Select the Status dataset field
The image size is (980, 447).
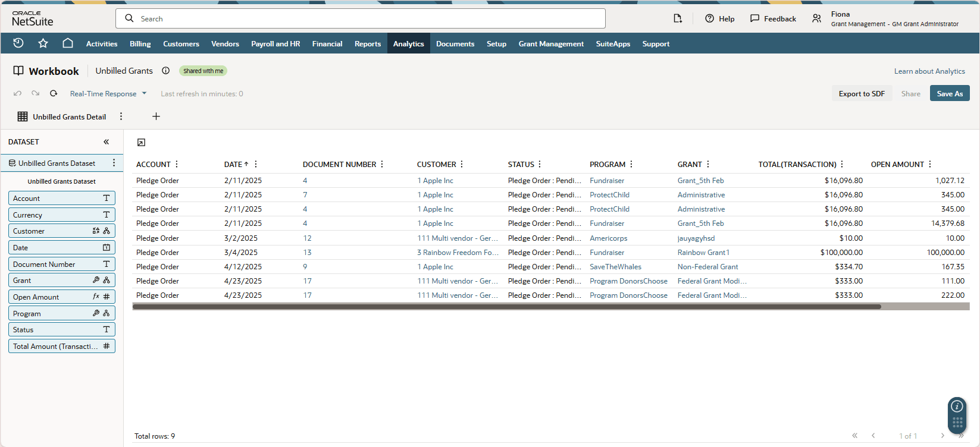point(62,329)
